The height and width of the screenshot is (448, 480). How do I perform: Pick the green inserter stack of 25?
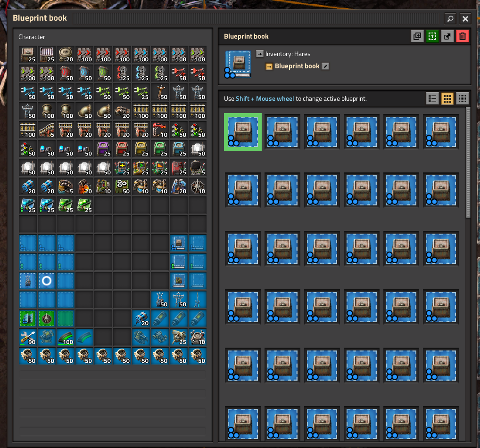(x=141, y=93)
